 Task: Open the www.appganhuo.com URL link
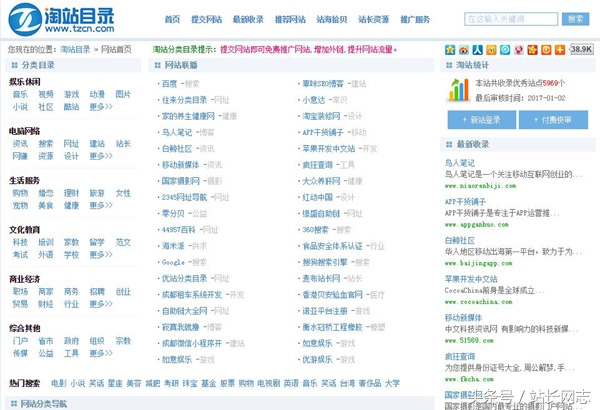[x=477, y=225]
